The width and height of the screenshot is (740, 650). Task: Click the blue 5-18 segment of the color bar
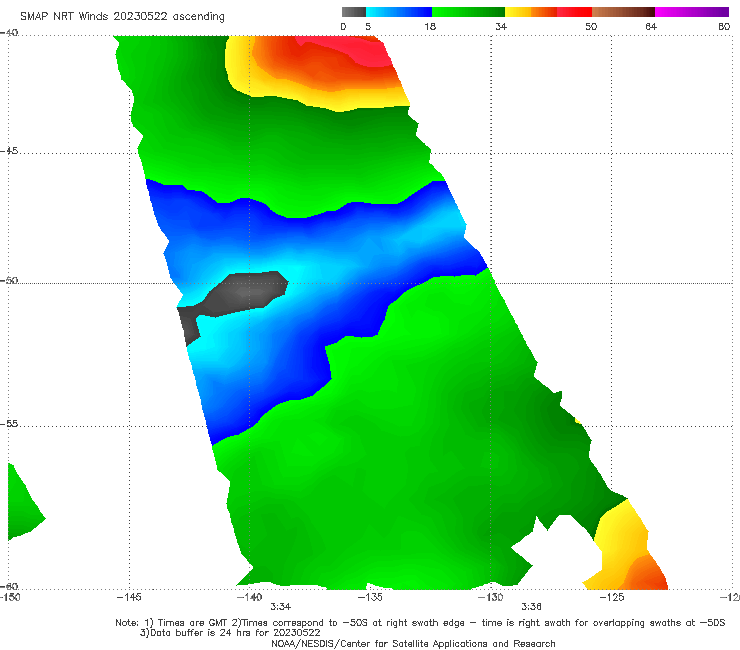(x=399, y=12)
